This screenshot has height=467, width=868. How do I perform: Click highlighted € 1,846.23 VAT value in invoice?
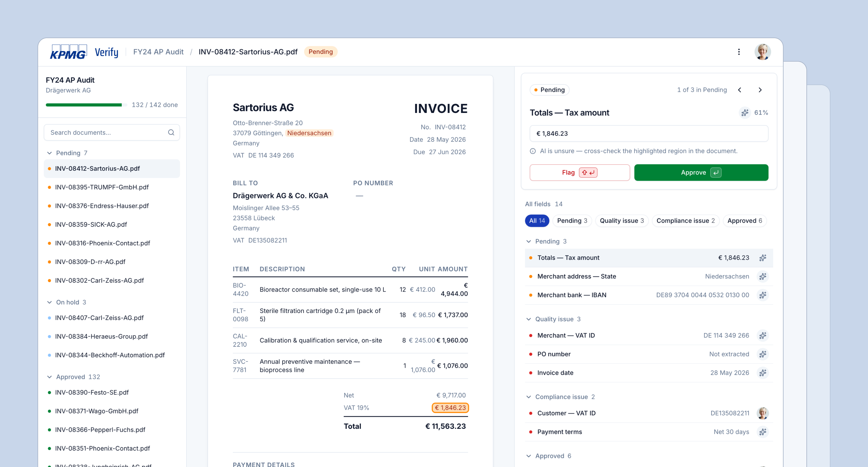point(450,408)
